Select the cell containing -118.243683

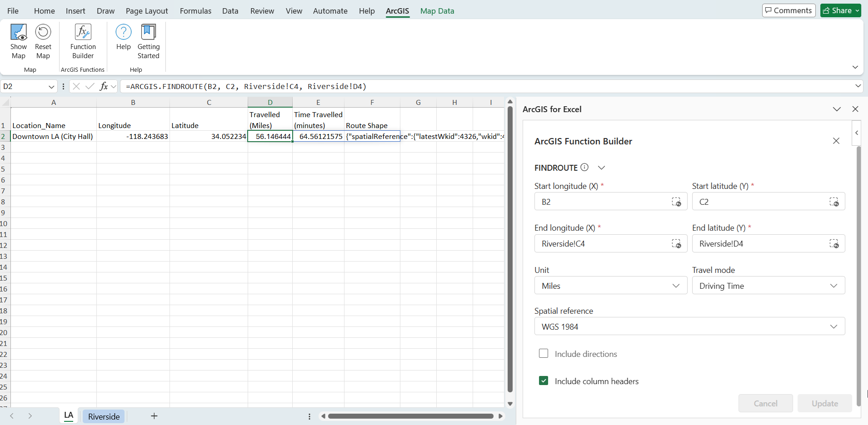pos(133,136)
